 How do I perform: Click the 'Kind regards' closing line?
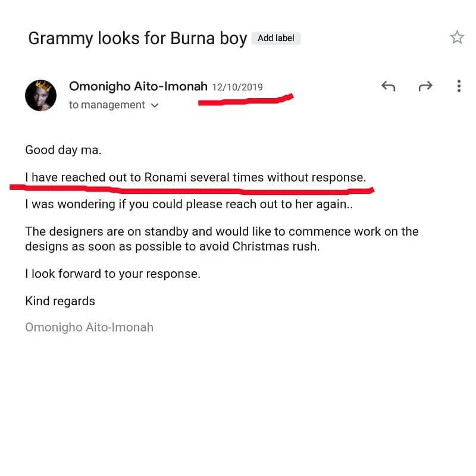(x=60, y=301)
